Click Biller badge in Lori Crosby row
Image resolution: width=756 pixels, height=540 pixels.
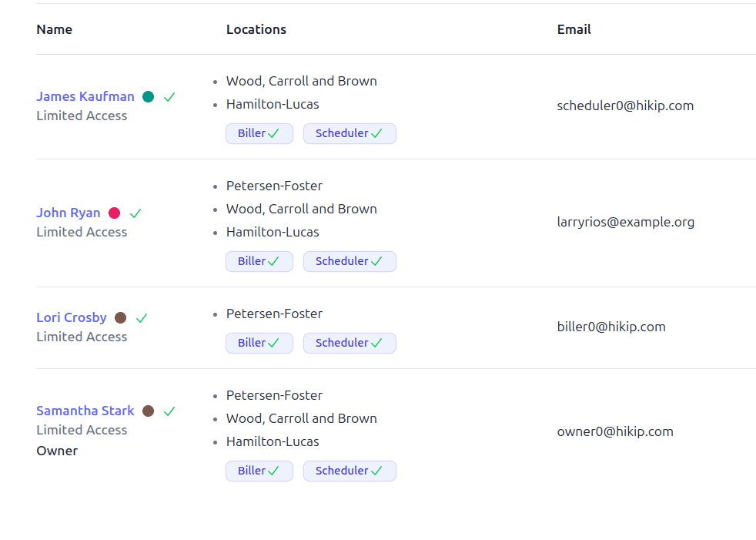259,343
